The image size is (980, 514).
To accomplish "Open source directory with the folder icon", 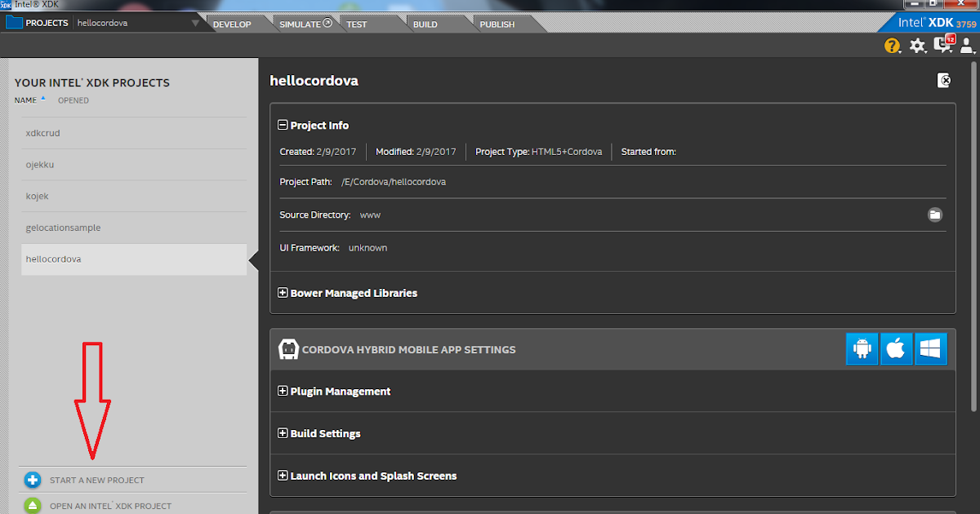I will (936, 215).
